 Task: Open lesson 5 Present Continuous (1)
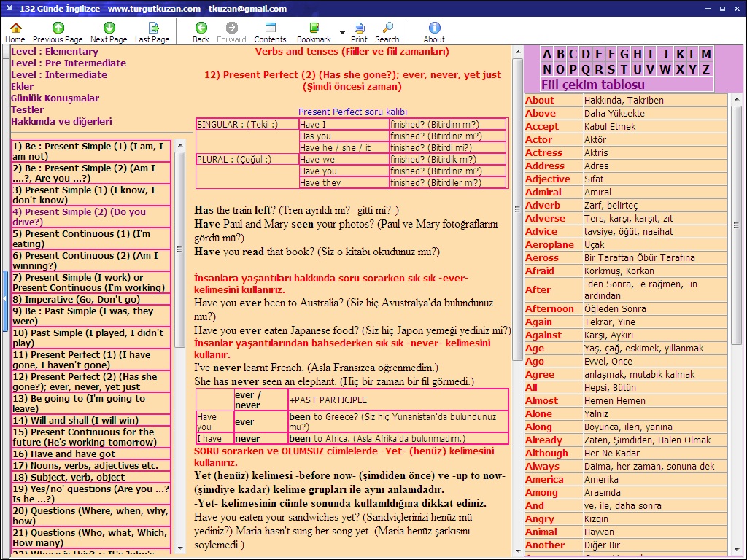[91, 238]
